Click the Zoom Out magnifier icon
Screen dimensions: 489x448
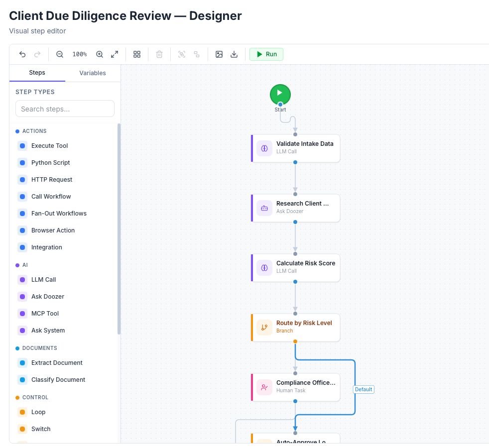pos(60,54)
